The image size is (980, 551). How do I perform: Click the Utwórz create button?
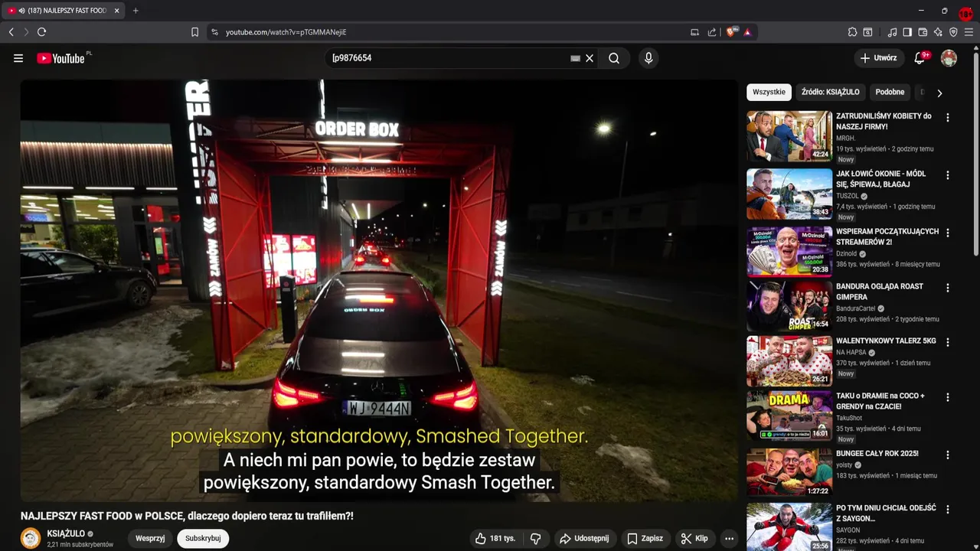(878, 58)
